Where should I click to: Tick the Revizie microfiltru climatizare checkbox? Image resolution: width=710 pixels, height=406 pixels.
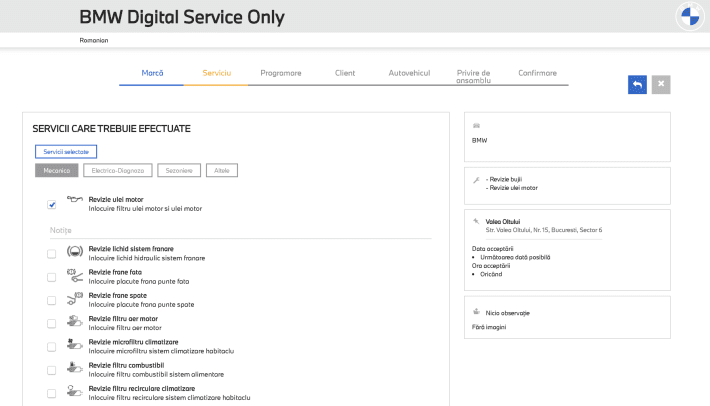[51, 346]
